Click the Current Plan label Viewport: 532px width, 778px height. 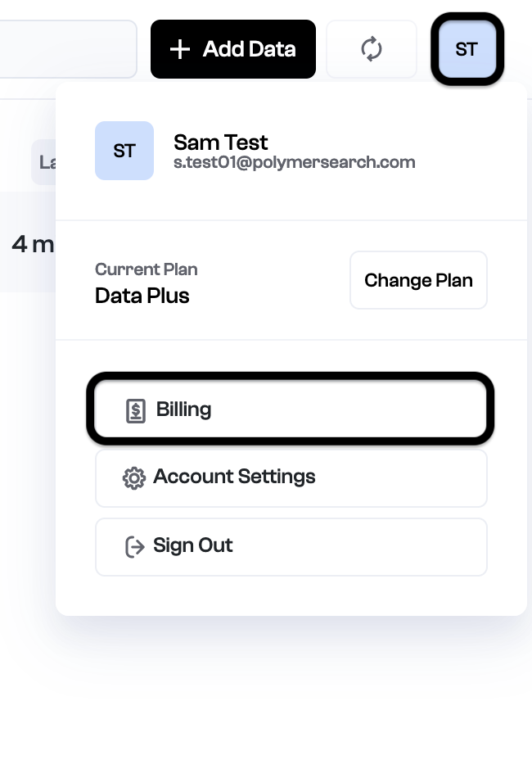point(147,269)
